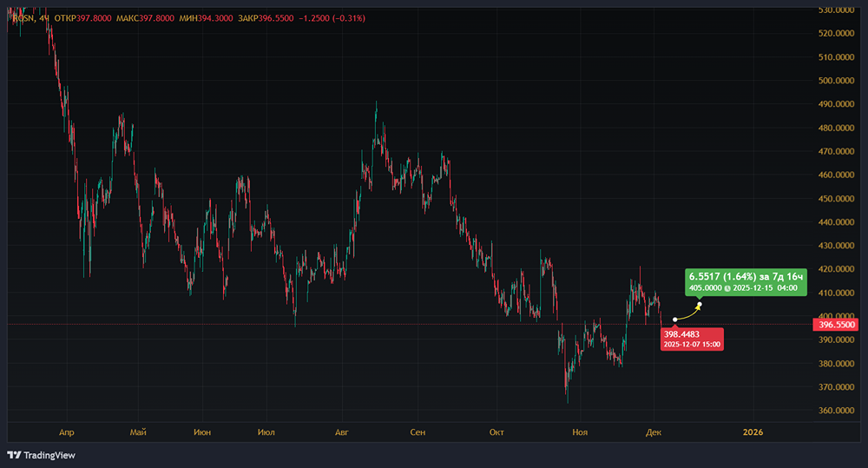Click 520.0000 on the price scale
This screenshot has height=468, width=868.
click(836, 33)
